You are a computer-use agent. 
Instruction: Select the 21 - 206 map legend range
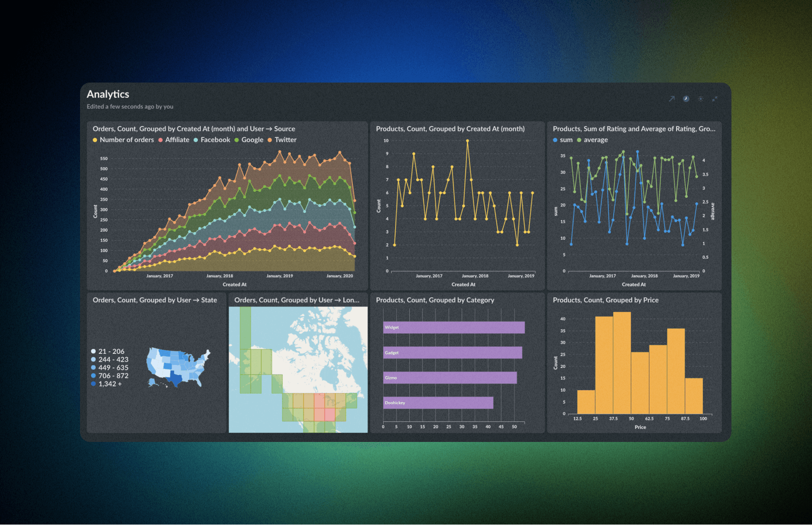click(108, 351)
